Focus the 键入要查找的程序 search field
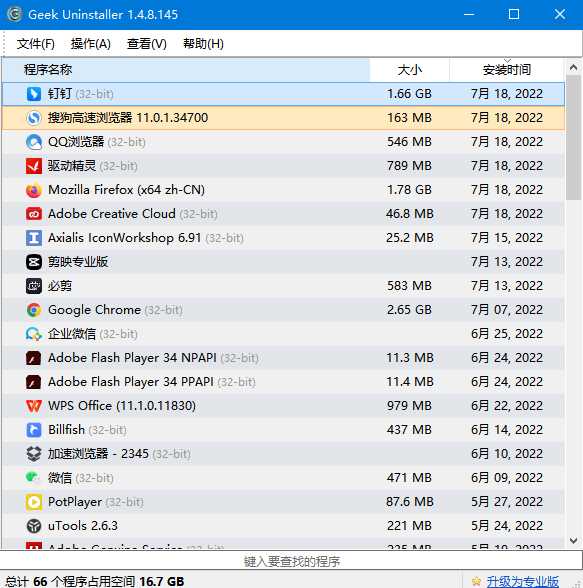The height and width of the screenshot is (588, 583). [291, 561]
